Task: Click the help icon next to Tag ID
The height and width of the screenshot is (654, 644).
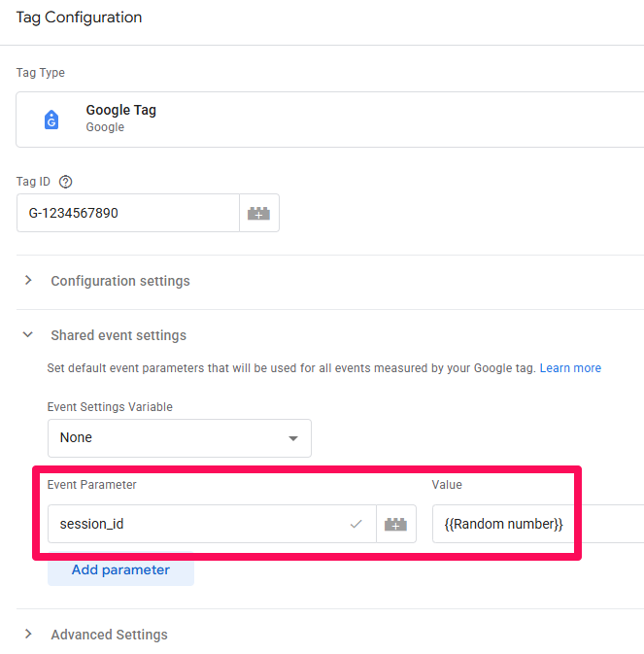Action: click(x=66, y=182)
